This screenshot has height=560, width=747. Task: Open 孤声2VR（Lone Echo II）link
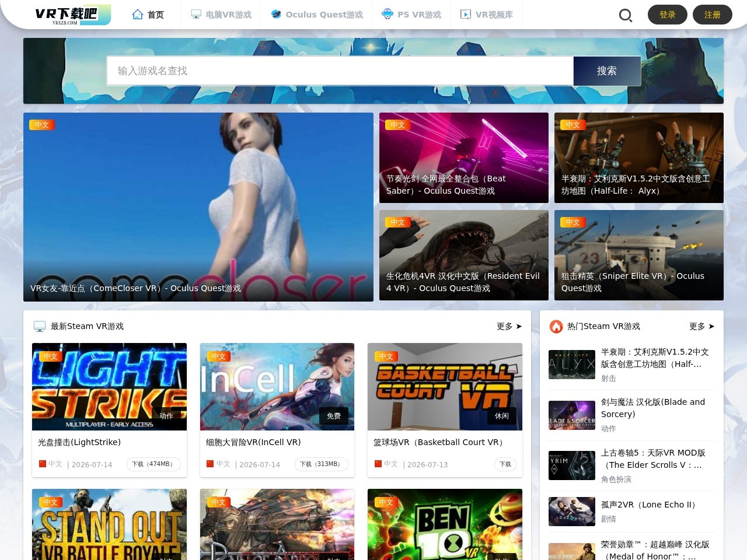650,505
